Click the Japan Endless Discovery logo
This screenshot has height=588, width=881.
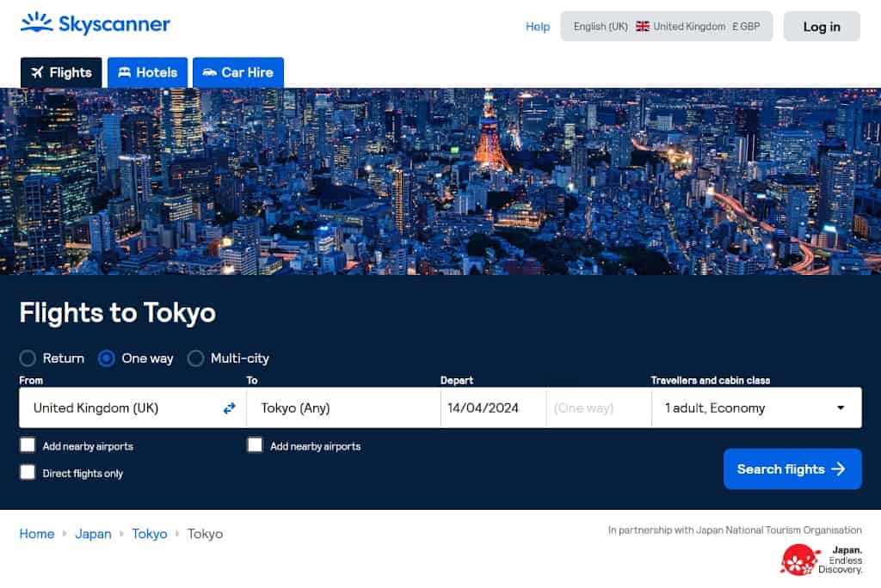pyautogui.click(x=821, y=560)
